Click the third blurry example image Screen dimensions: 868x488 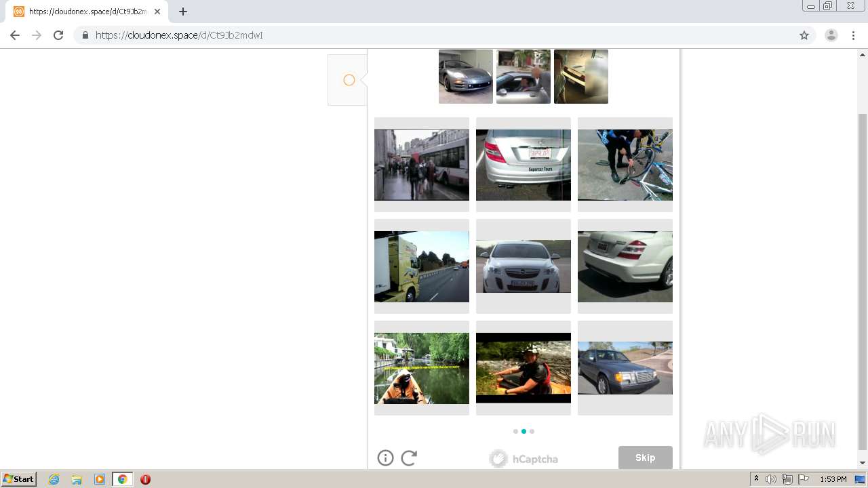(581, 77)
